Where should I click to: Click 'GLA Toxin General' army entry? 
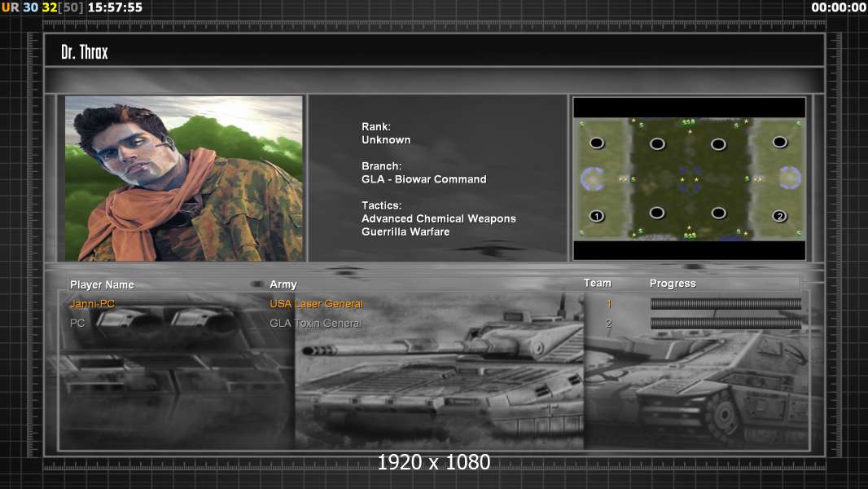pos(315,323)
